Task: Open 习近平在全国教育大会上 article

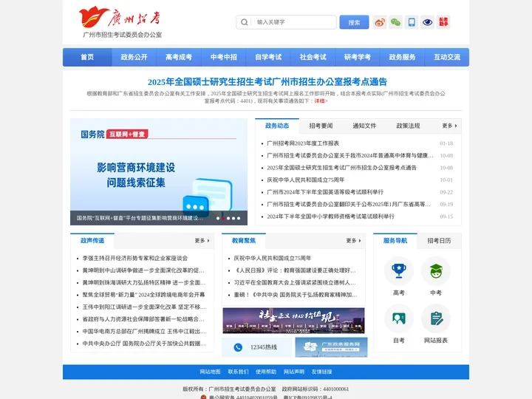Action: point(295,282)
